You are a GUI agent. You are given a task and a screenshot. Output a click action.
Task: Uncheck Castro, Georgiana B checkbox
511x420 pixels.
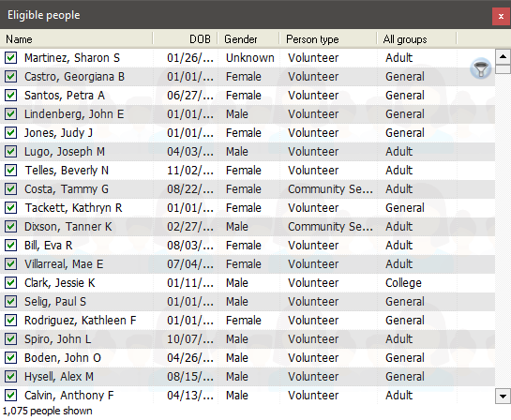(x=10, y=77)
